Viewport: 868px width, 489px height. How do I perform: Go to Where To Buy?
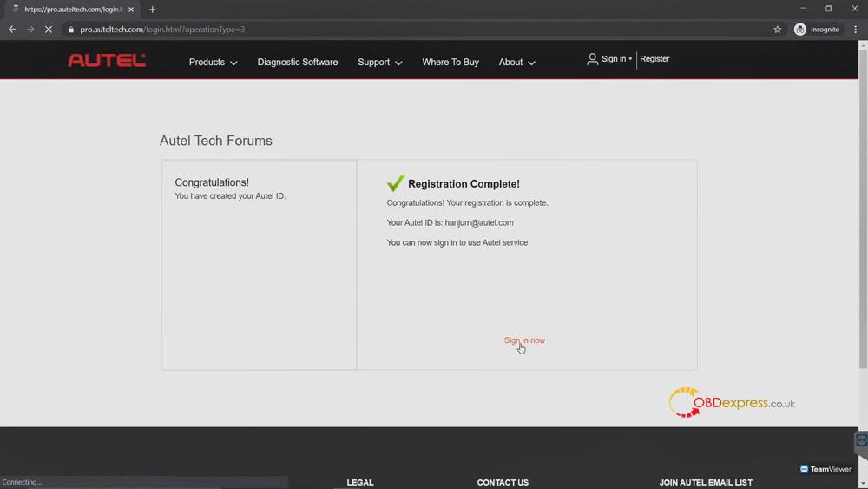(x=450, y=62)
